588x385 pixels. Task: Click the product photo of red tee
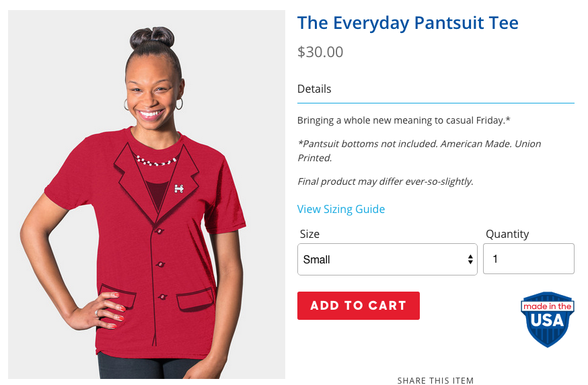[147, 194]
